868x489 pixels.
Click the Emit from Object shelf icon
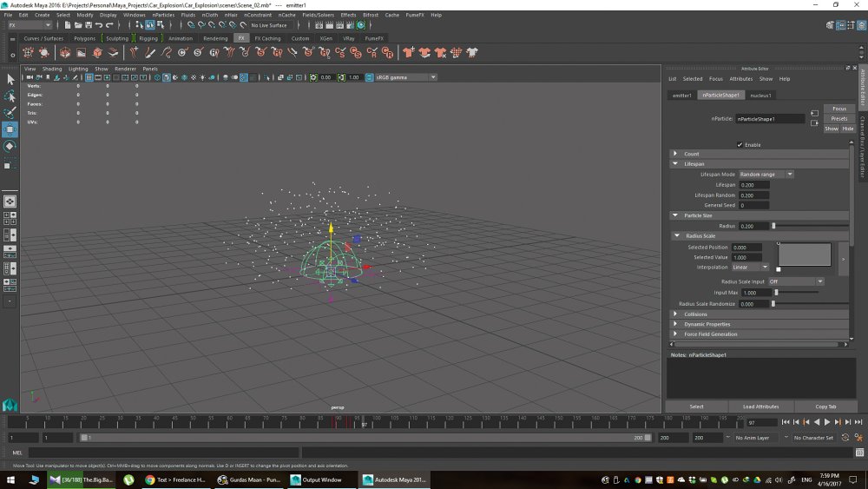click(x=43, y=53)
